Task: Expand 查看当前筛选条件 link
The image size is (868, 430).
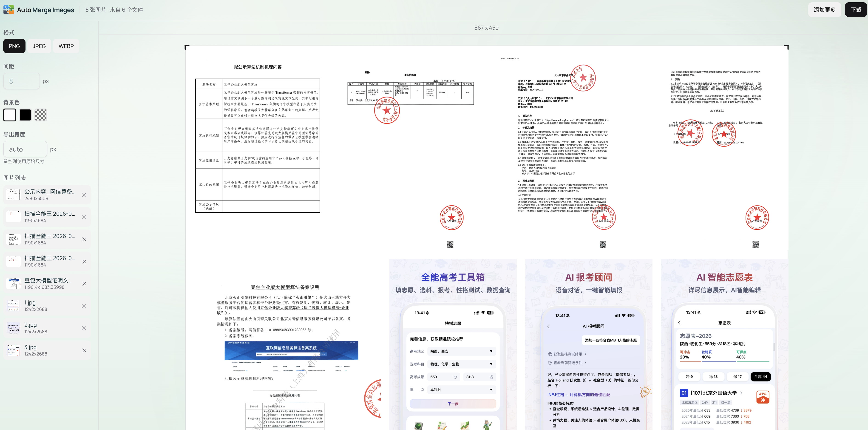Action: point(567,363)
